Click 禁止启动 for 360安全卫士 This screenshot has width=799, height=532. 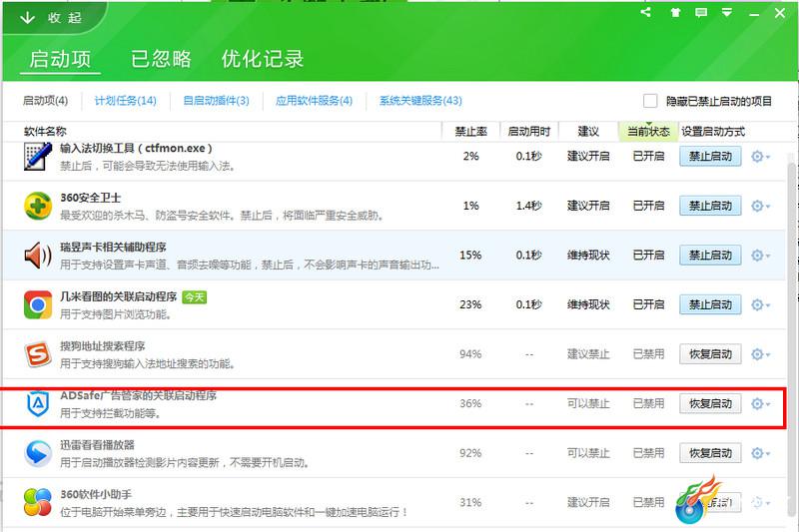pyautogui.click(x=710, y=206)
